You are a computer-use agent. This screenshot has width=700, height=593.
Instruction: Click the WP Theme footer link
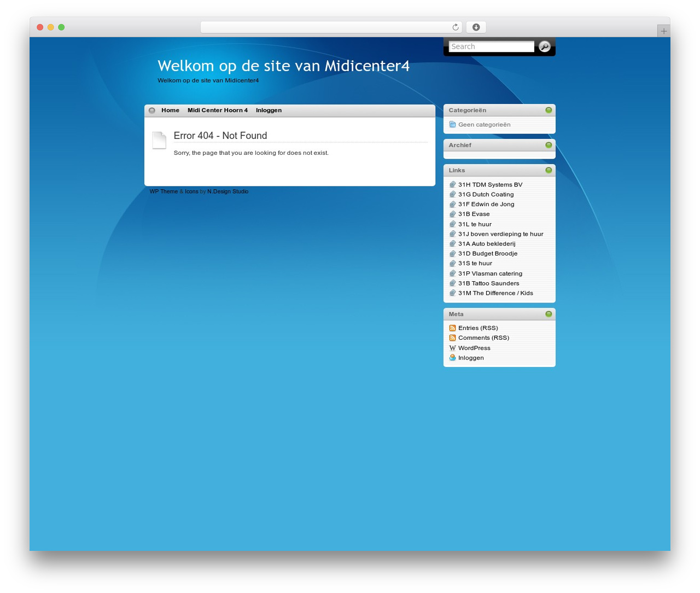[x=164, y=191]
